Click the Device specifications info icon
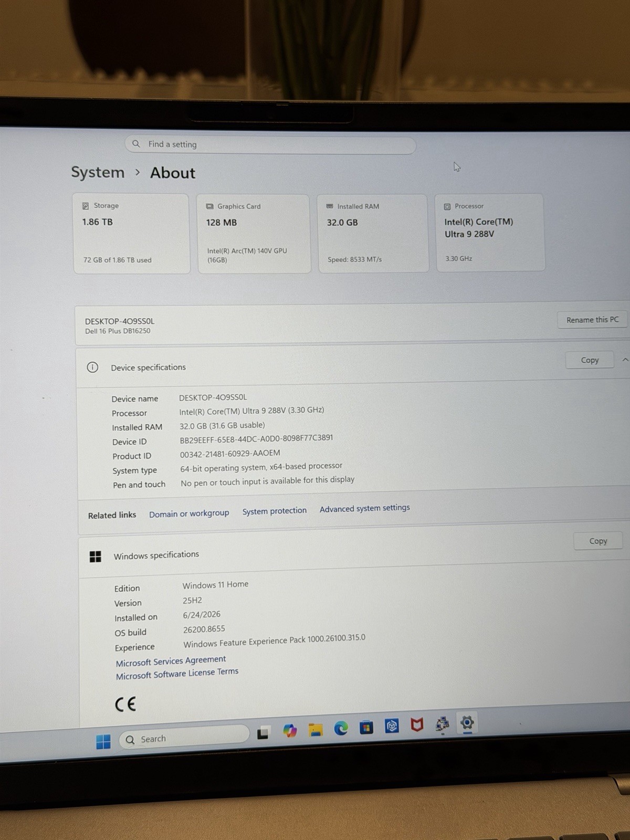Viewport: 630px width, 840px height. coord(92,367)
